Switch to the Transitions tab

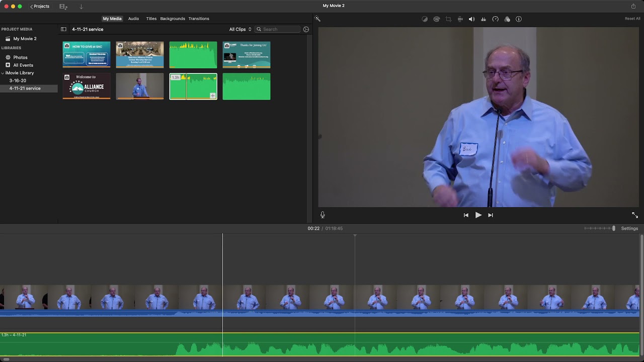click(199, 19)
